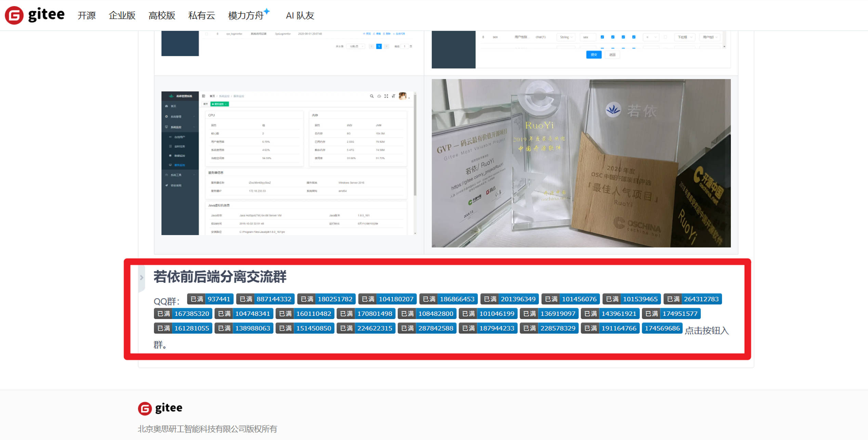This screenshot has width=868, height=440.
Task: Open the RuoYi trophy awards photo
Action: tap(581, 163)
